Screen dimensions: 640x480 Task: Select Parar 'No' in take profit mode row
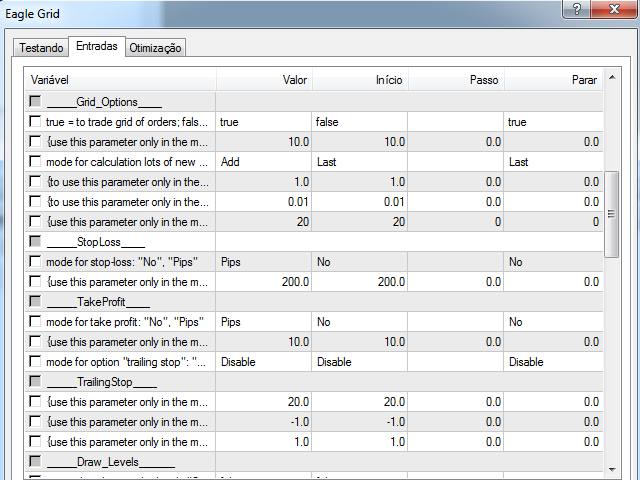tap(553, 322)
